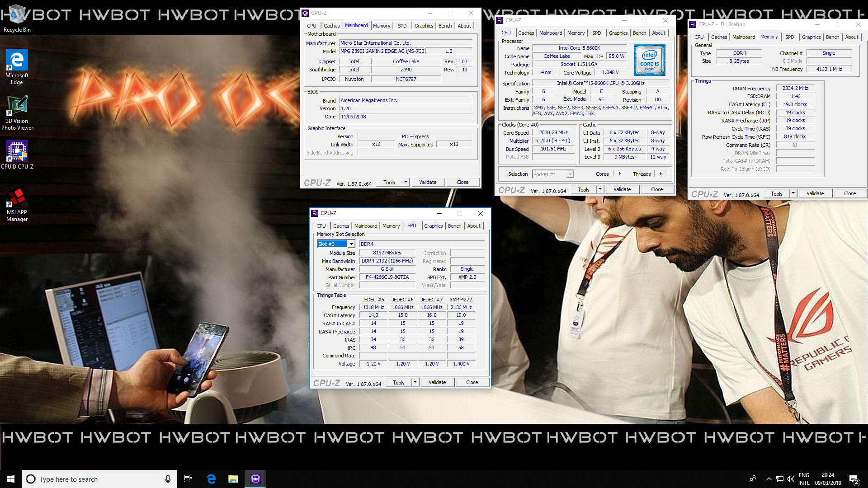868x488 pixels.
Task: Click the Close button in SPD window
Action: pos(472,382)
